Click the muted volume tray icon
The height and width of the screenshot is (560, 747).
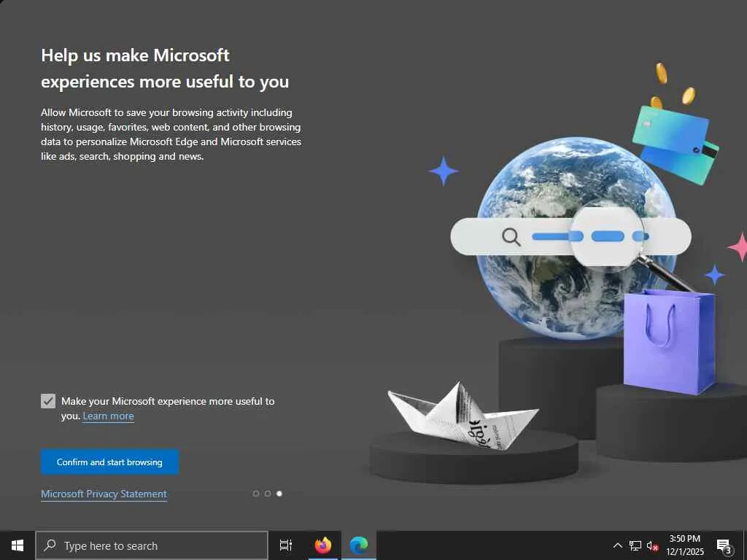tap(652, 545)
